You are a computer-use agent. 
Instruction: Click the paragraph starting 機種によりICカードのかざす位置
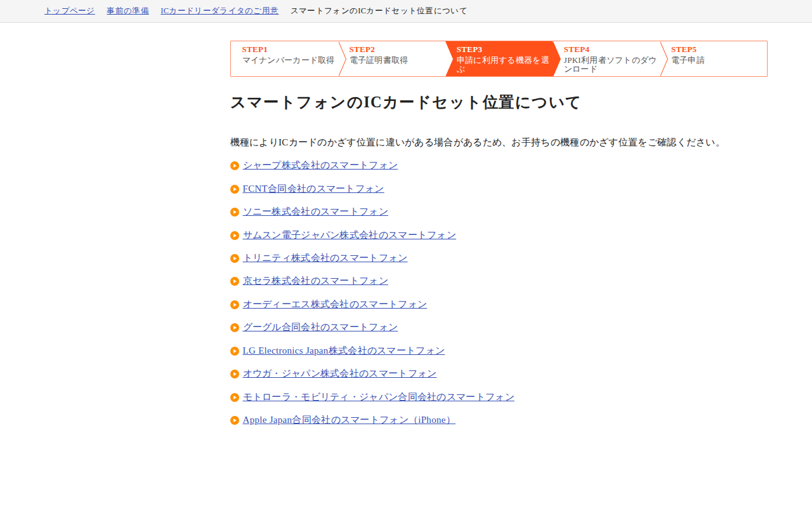pos(476,142)
